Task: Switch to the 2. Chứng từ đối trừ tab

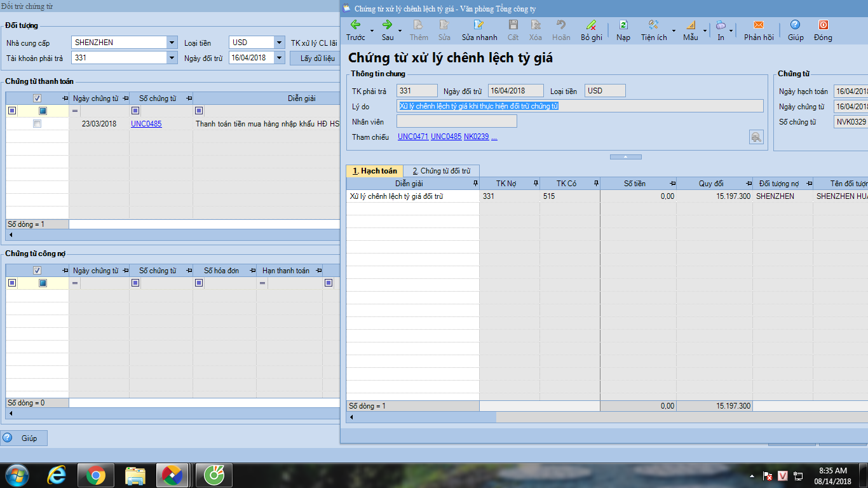Action: point(441,171)
